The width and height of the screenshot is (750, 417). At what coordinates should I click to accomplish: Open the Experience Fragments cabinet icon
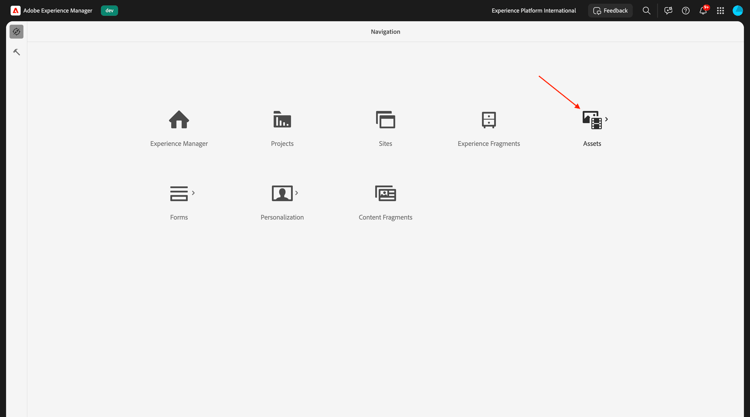489,120
